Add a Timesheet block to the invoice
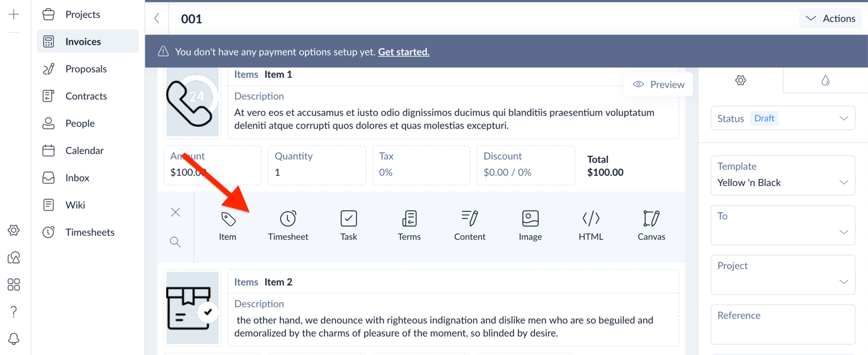Viewport: 868px width, 355px height. 288,226
